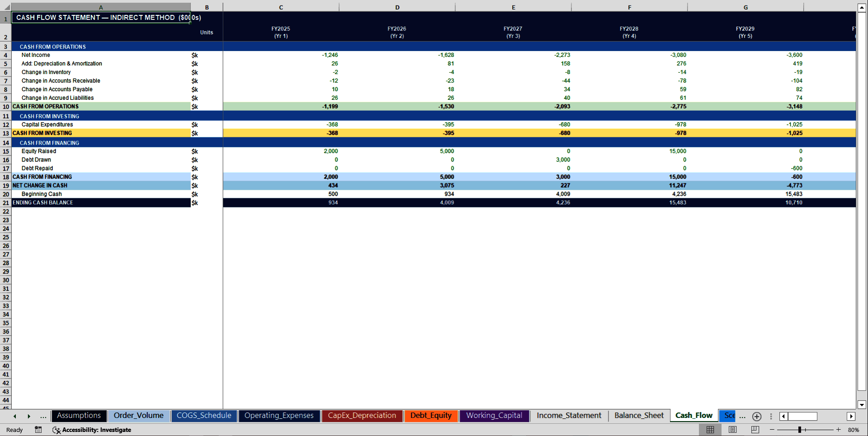This screenshot has width=868, height=436.
Task: Switch to the Income_Statement sheet tab
Action: [568, 416]
